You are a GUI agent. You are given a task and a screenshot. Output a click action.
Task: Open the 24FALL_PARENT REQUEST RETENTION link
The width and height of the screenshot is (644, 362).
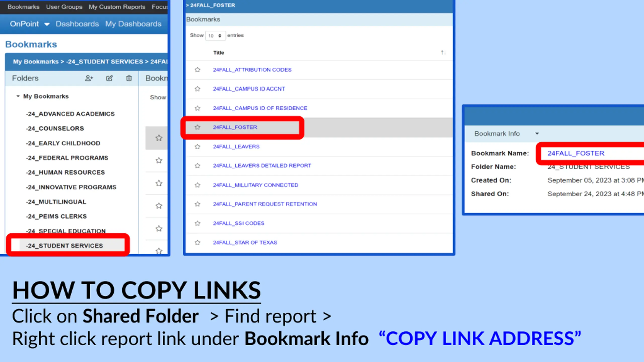[x=265, y=204]
